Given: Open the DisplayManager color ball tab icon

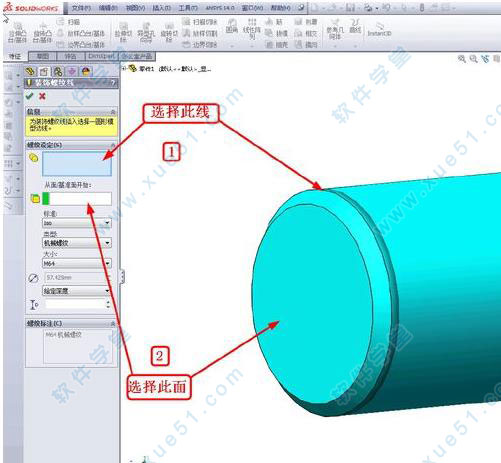Looking at the screenshot, I should pyautogui.click(x=86, y=71).
